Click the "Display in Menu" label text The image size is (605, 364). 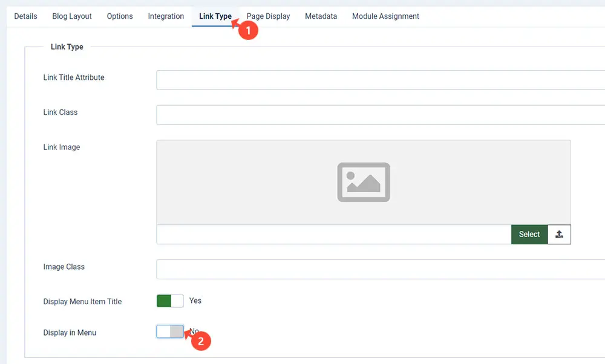[70, 333]
